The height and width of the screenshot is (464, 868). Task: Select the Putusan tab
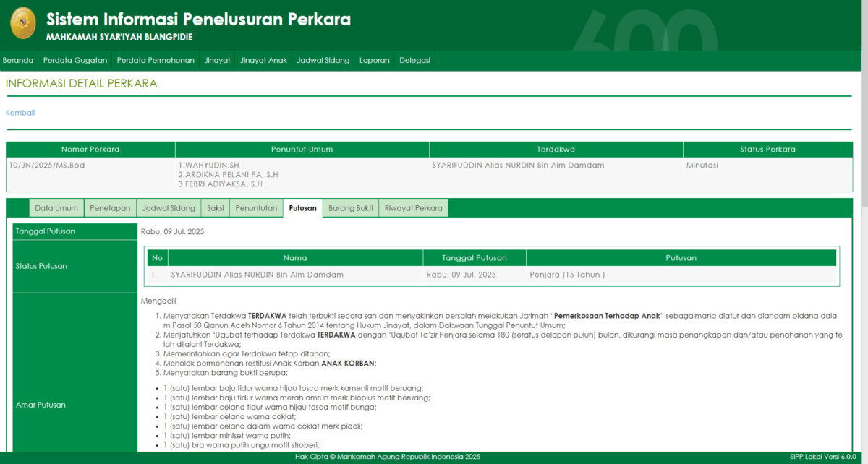[302, 208]
